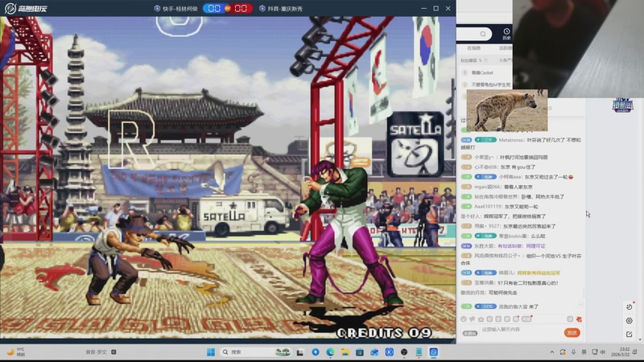Open the blue K app in taskbar
The image size is (644, 362).
click(x=390, y=352)
